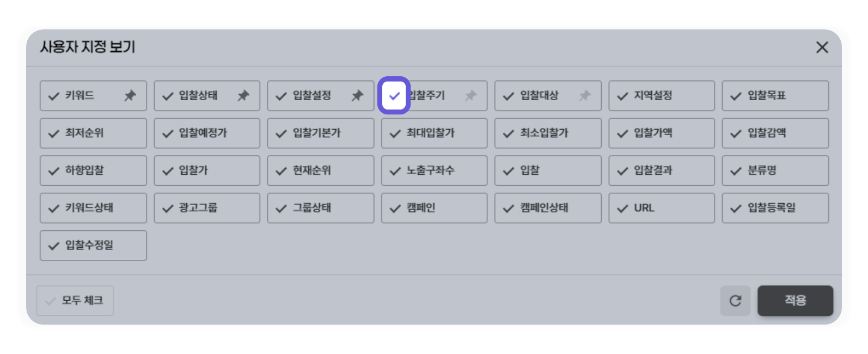The width and height of the screenshot is (868, 354).
Task: Click the pin icon in 입찰설정
Action: (x=357, y=96)
